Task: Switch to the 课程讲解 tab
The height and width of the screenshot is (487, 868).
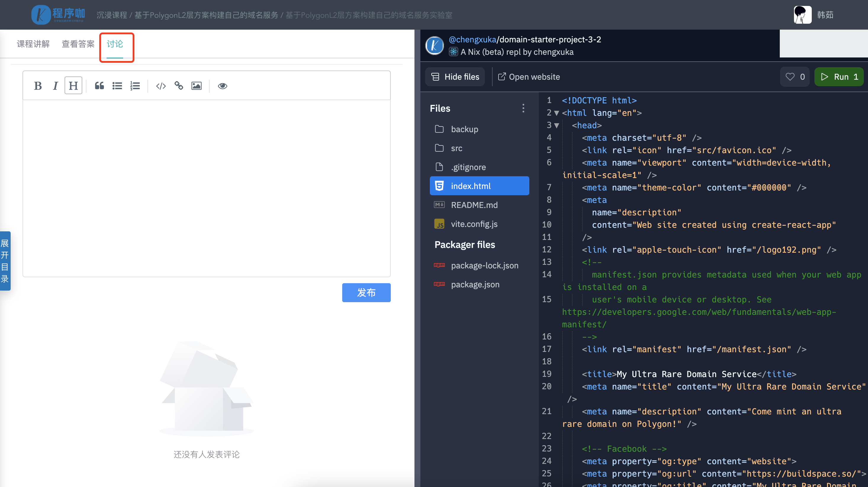Action: pyautogui.click(x=33, y=44)
